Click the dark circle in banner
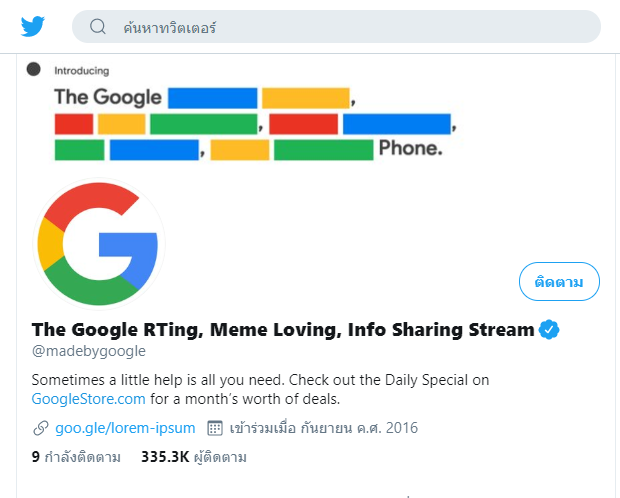The image size is (620, 498). (x=34, y=69)
